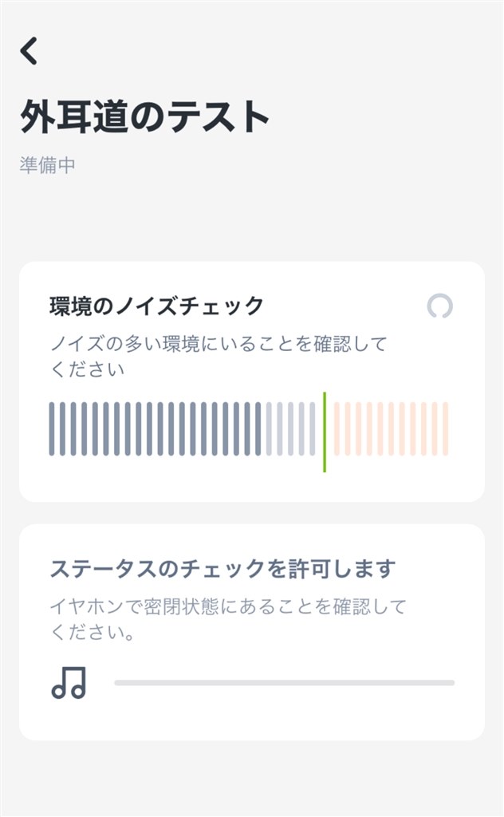Click the leftmost bar of noise meter

(x=52, y=429)
